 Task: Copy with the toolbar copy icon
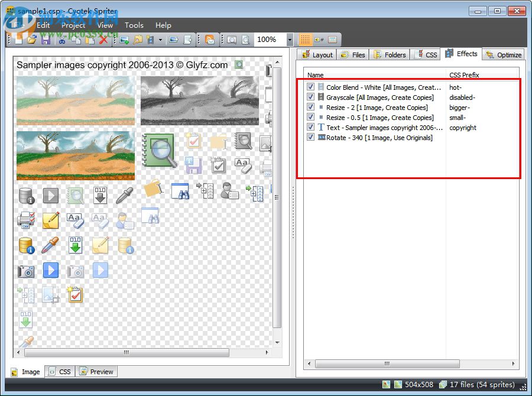[76, 40]
